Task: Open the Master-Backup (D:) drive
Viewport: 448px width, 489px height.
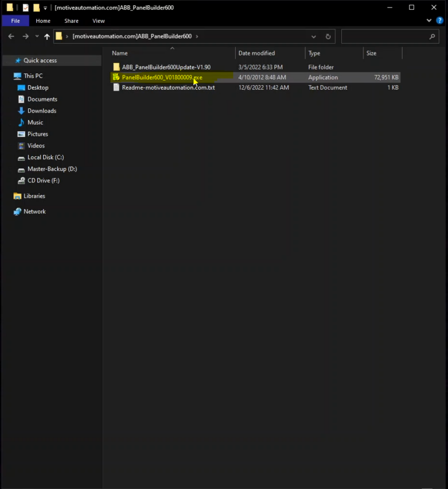Action: (x=52, y=169)
